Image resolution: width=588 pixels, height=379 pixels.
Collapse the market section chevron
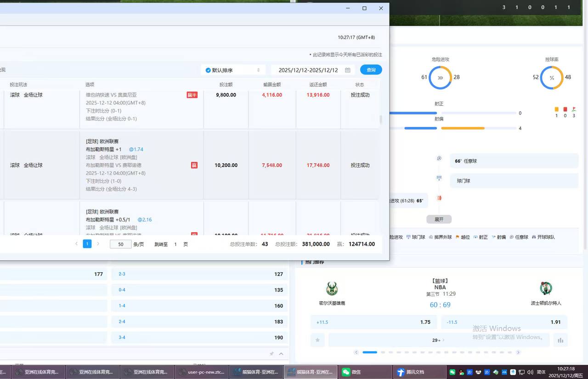281,354
